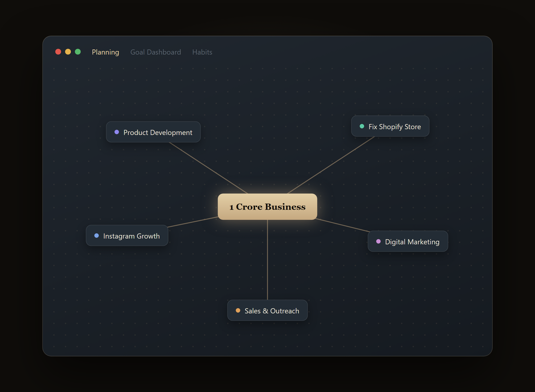
Task: Maximize the window with the green button
Action: (x=78, y=52)
